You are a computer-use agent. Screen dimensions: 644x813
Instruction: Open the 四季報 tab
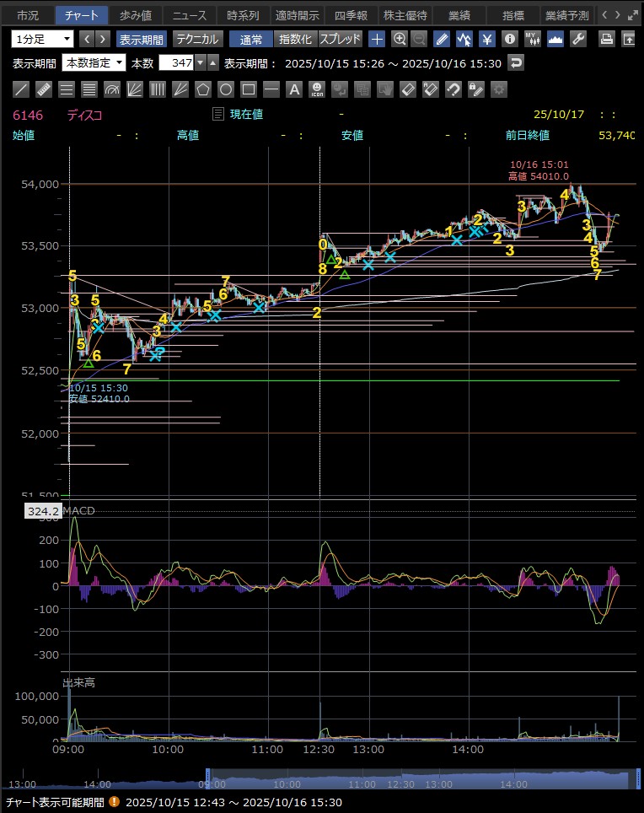(x=350, y=15)
